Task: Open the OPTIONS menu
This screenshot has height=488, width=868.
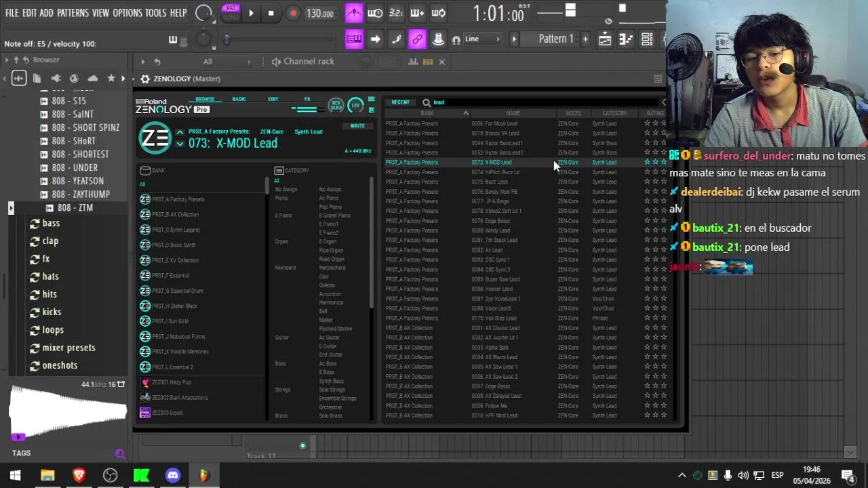Action: [x=127, y=13]
